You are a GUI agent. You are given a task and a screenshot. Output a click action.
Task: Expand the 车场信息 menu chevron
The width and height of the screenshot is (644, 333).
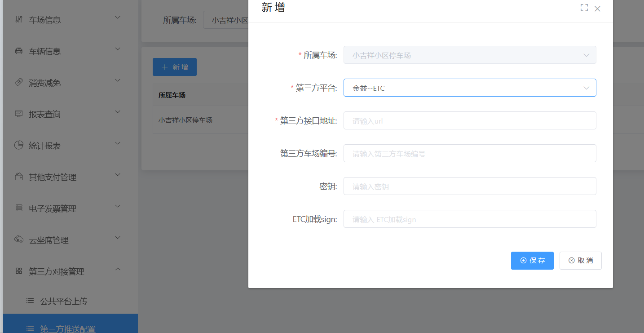(118, 18)
